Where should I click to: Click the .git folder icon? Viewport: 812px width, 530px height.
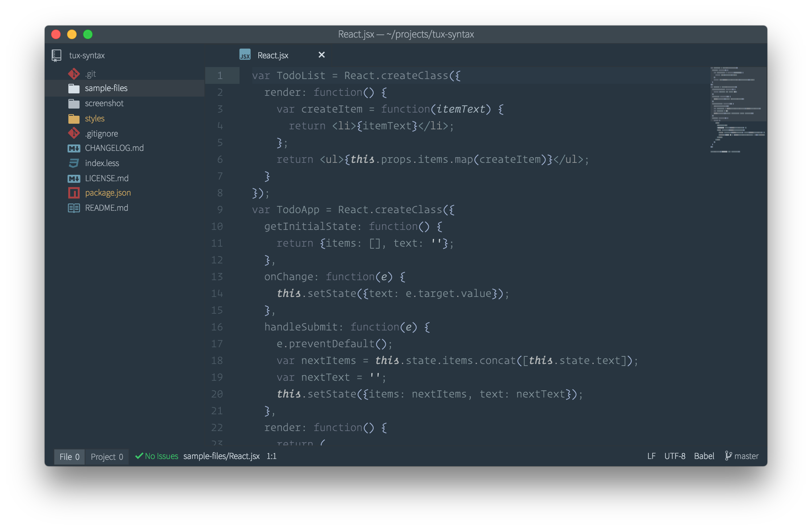pos(74,74)
